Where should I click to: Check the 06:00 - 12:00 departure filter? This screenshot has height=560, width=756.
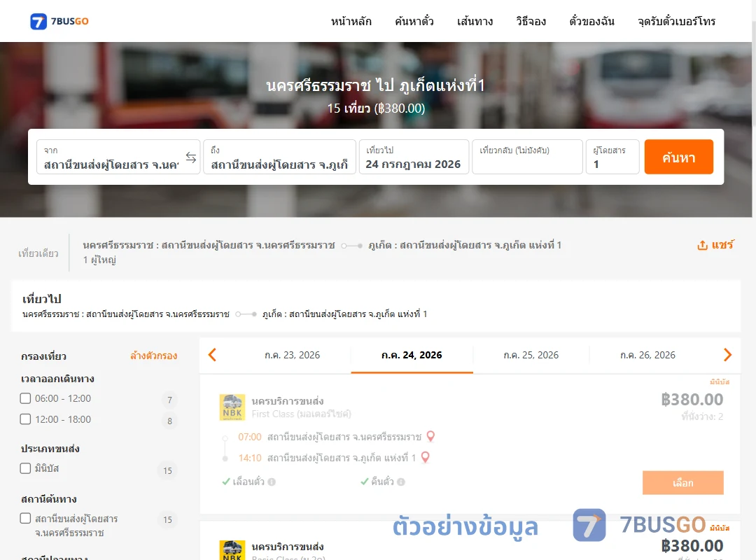(x=26, y=398)
